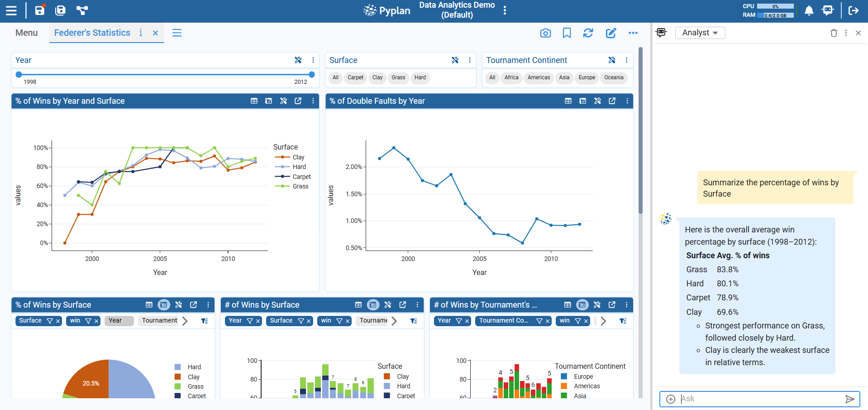Send the chat message

tap(849, 399)
